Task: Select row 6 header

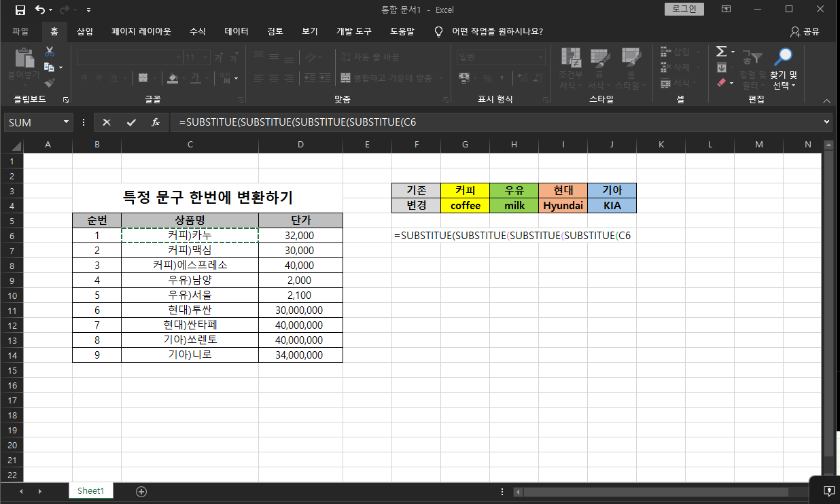Action: click(x=12, y=235)
